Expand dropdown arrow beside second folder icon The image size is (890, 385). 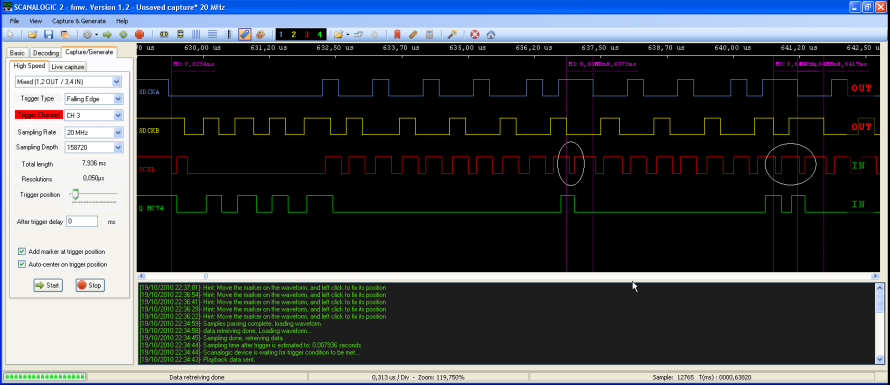point(347,35)
